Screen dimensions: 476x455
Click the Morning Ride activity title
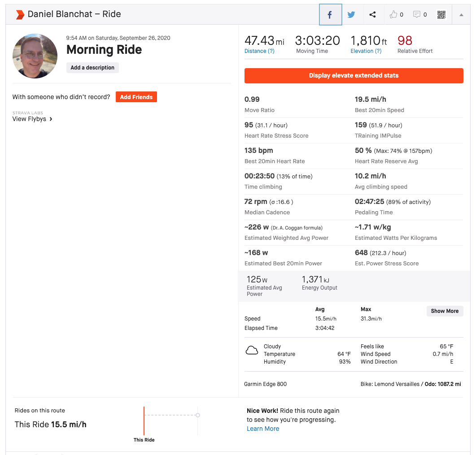pos(104,50)
